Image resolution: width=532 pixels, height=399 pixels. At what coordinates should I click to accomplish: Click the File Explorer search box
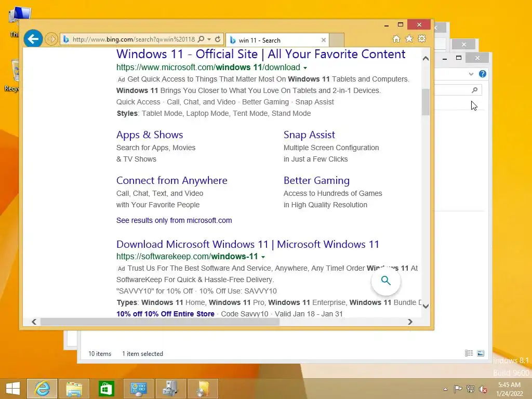[458, 90]
